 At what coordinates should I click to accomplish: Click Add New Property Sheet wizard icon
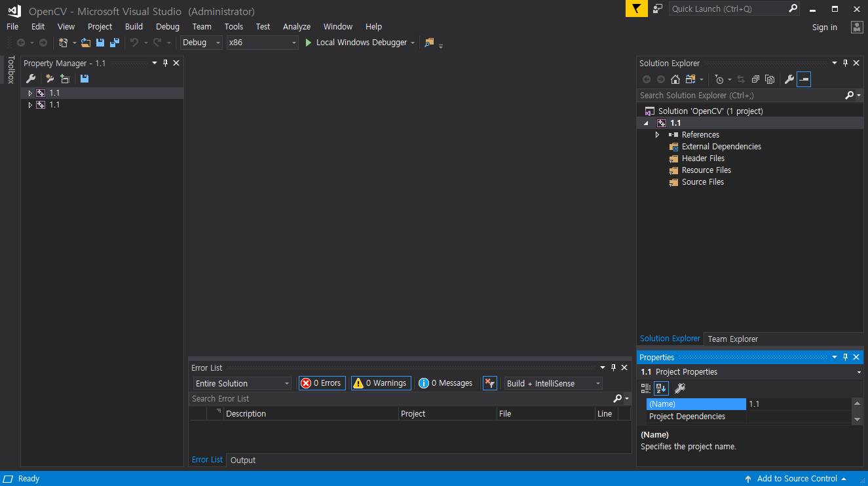pos(50,79)
